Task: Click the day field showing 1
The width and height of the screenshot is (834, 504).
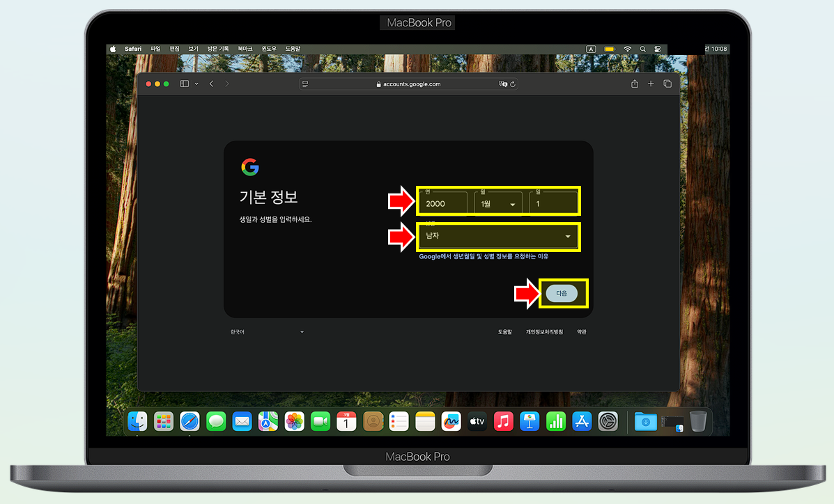Action: coord(553,203)
